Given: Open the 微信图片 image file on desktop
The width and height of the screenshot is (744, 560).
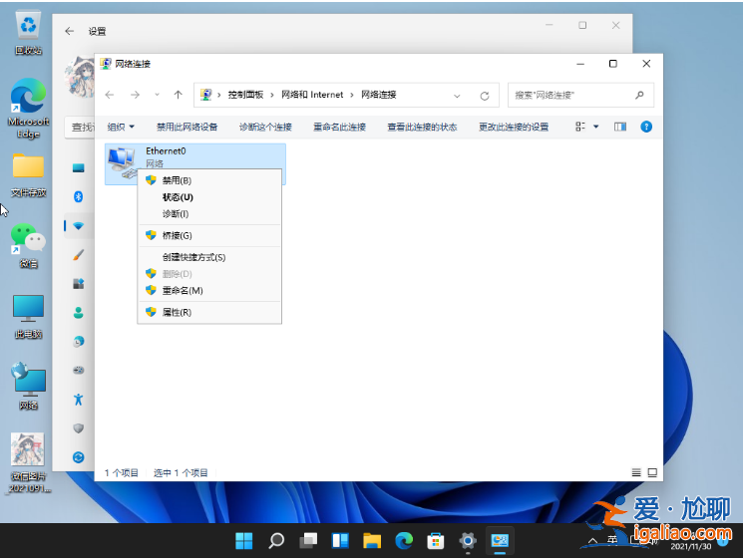Looking at the screenshot, I should (x=29, y=462).
